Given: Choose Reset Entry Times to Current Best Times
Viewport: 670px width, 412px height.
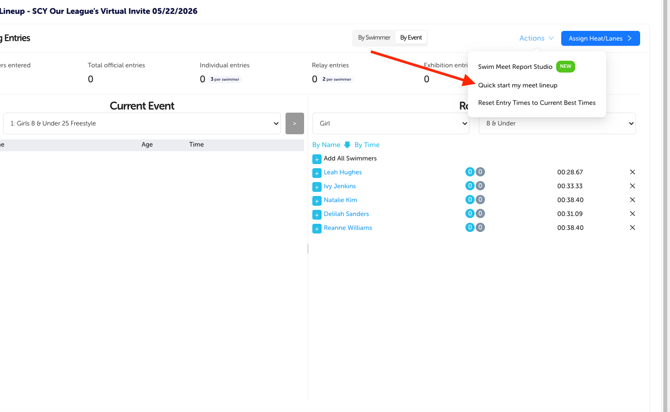Looking at the screenshot, I should [x=537, y=103].
